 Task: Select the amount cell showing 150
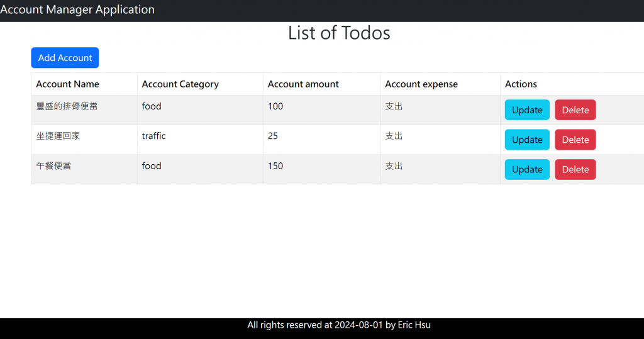click(x=275, y=166)
